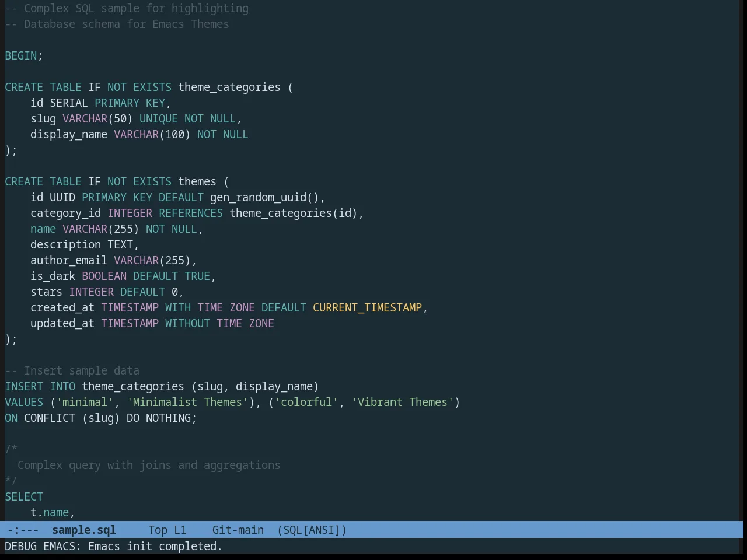Click 'name VARCHAR(255) NOT NULL' line
The image size is (747, 560).
tap(117, 229)
